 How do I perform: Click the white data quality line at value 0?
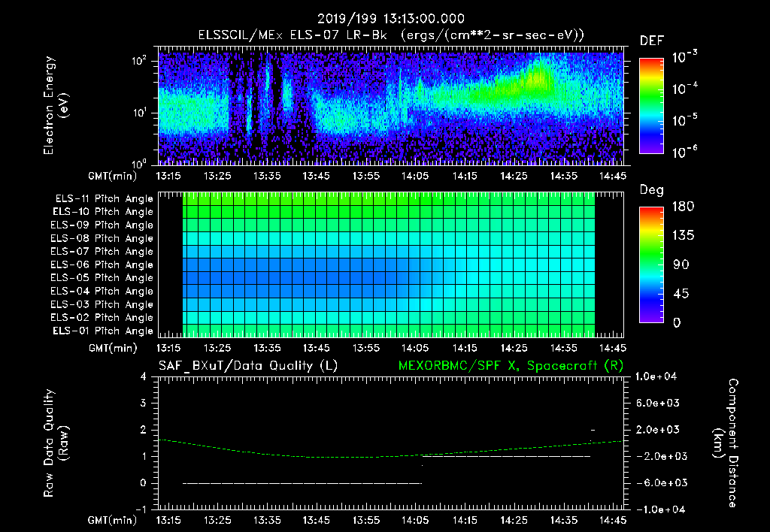(x=302, y=483)
